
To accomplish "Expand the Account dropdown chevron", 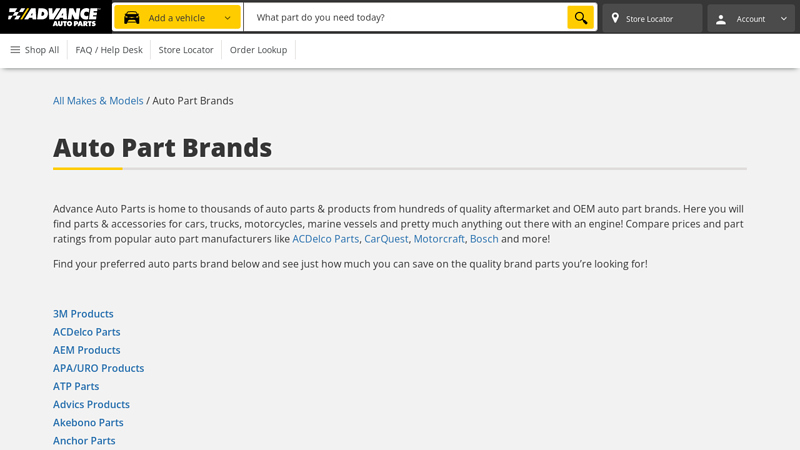I will coord(783,19).
